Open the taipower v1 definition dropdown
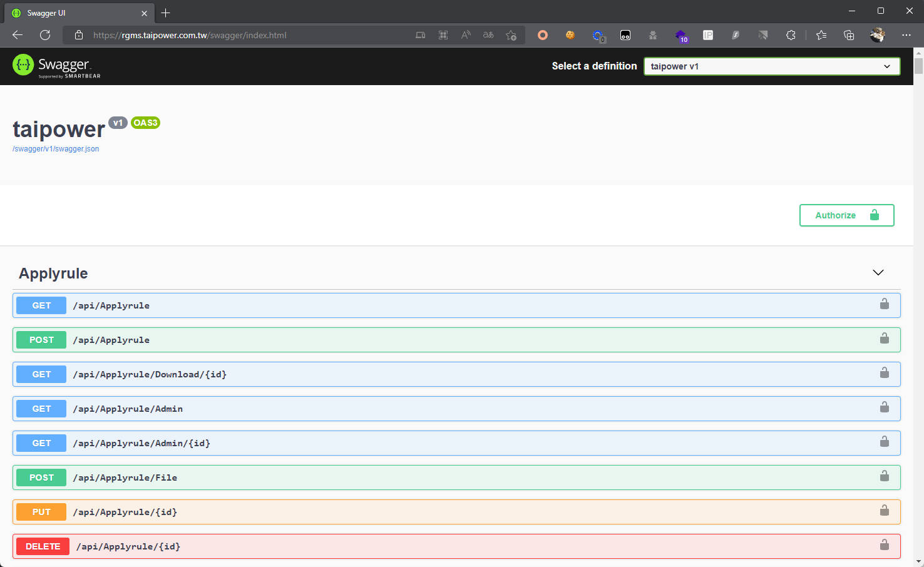 click(772, 66)
